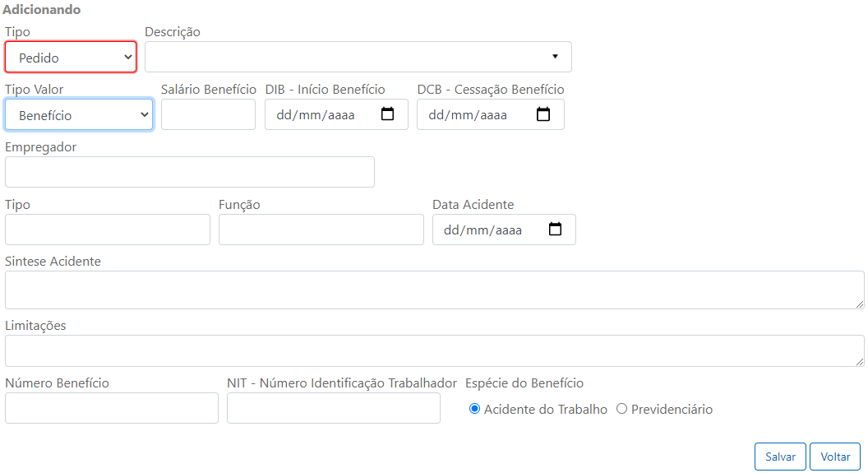Open calendar picker for DIB Início Benefício
Screen dimensions: 868x473
coord(387,114)
